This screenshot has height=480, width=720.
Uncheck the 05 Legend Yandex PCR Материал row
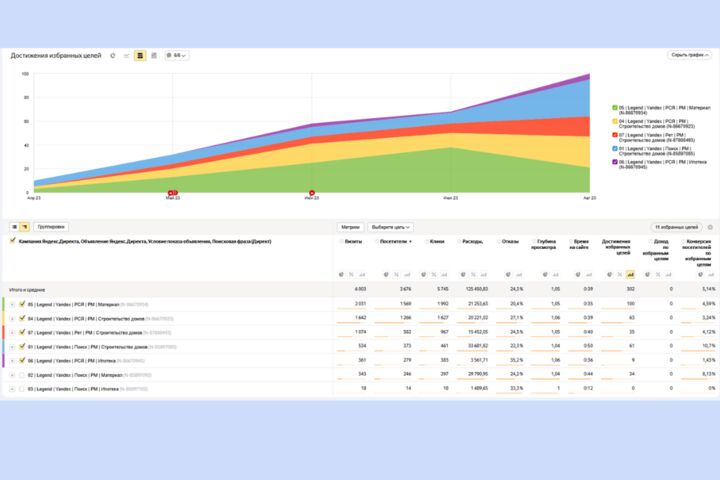click(x=22, y=304)
